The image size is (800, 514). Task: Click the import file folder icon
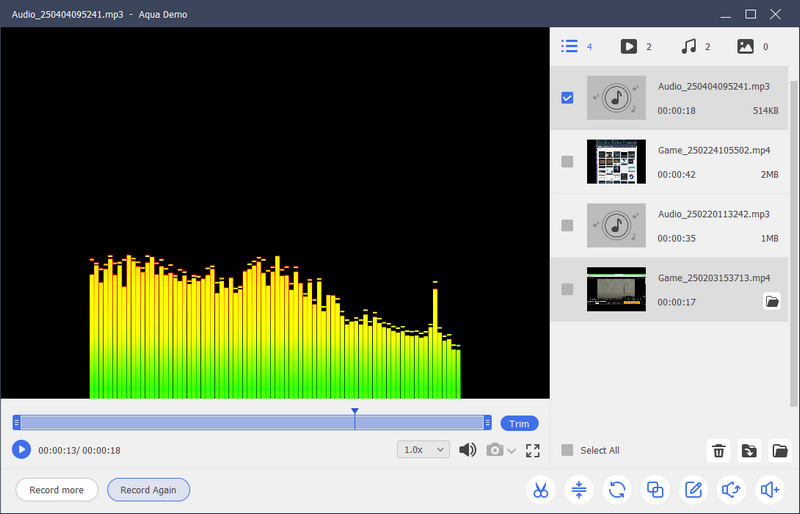(749, 451)
